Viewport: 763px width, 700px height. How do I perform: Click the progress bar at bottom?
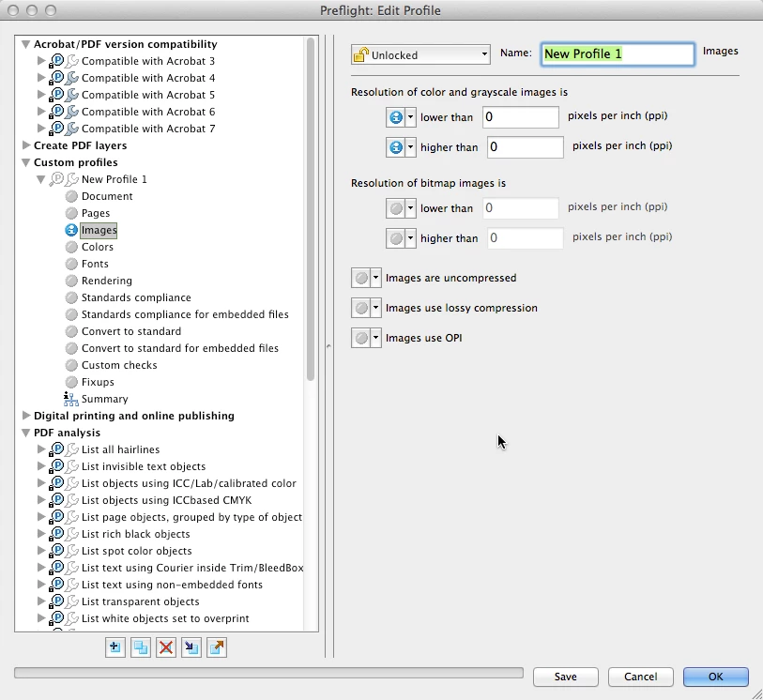[x=268, y=673]
